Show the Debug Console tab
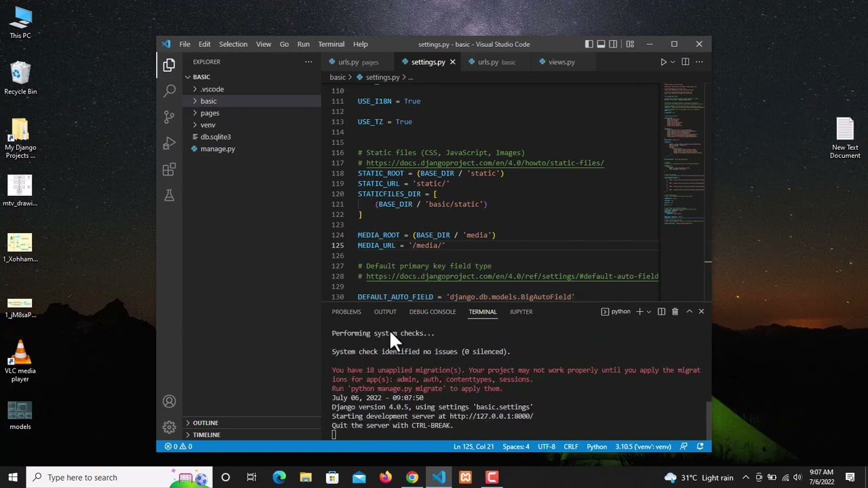 point(432,312)
